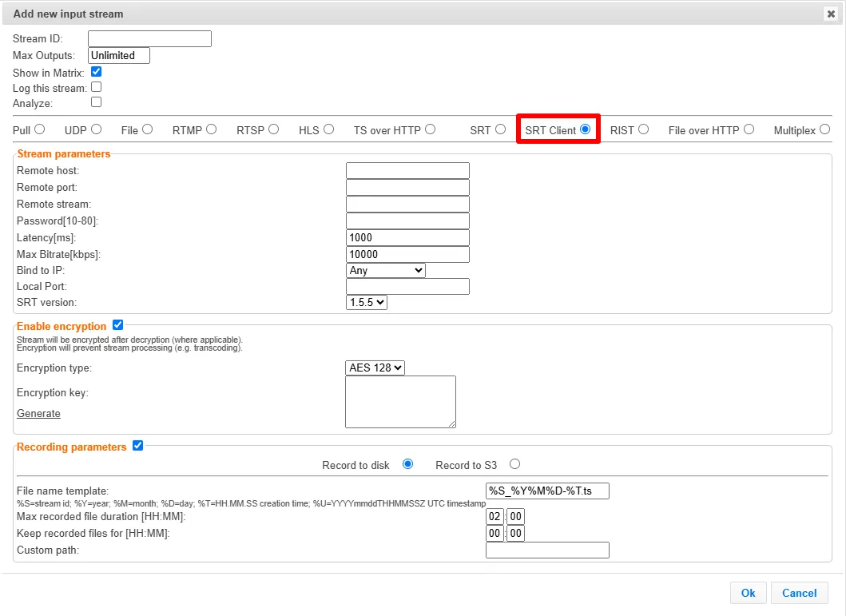Close the Add new input stream dialog
This screenshot has width=846, height=616.
[x=831, y=14]
